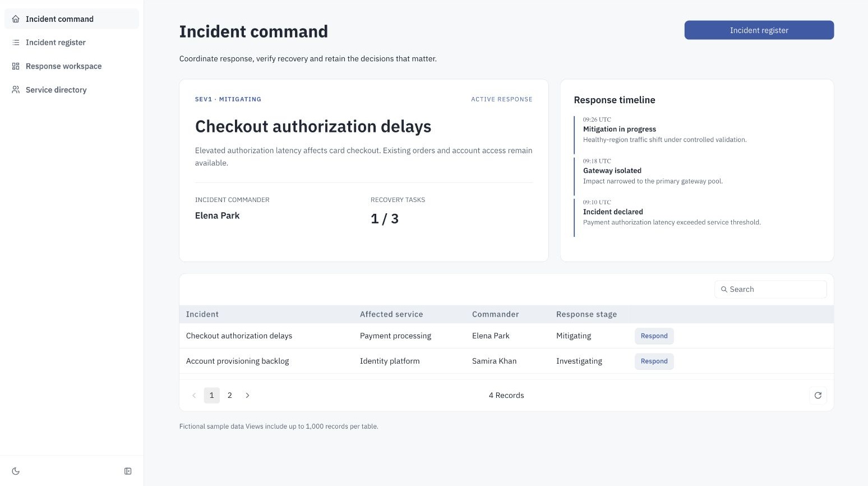Image resolution: width=868 pixels, height=486 pixels.
Task: Respond to Account provisioning backlog incident
Action: click(654, 361)
